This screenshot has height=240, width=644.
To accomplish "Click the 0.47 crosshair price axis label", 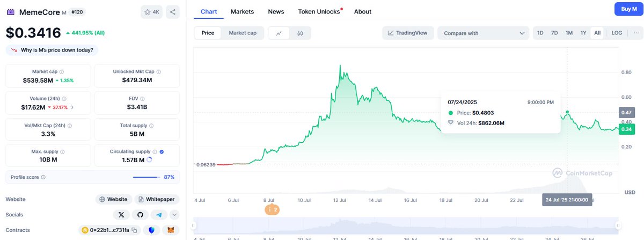I will (626, 113).
